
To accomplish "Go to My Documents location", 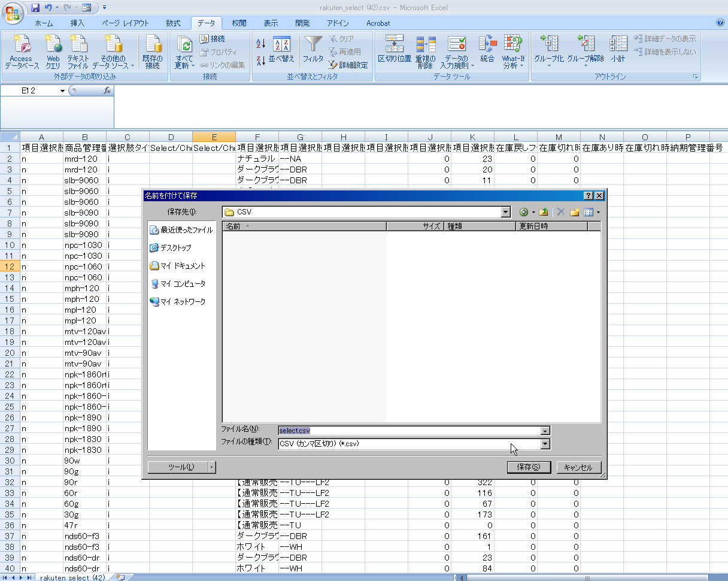I will [x=177, y=265].
